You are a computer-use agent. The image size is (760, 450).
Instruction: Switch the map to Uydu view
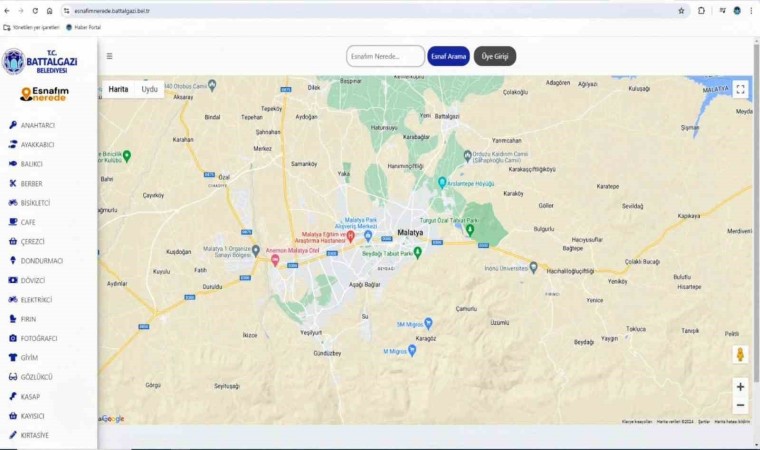click(x=149, y=89)
